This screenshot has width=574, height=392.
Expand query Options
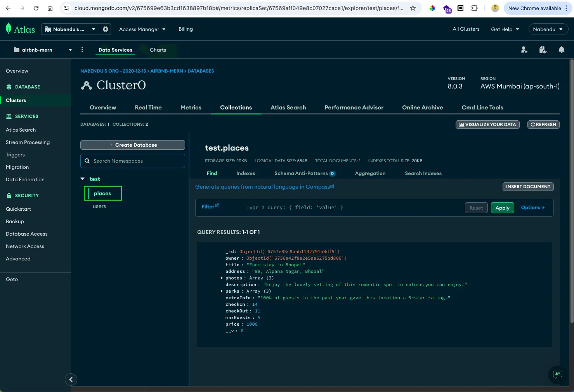point(533,208)
